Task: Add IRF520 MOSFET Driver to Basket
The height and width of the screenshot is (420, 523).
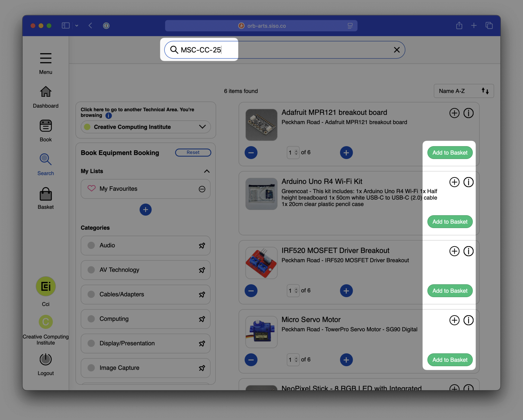Action: (x=450, y=291)
